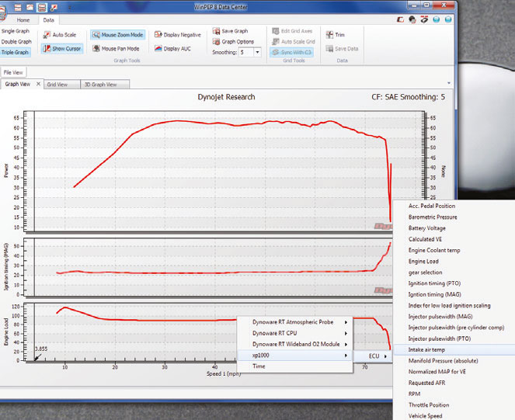Open the tab list dropdown arrow
The width and height of the screenshot is (515, 420).
coord(449,83)
